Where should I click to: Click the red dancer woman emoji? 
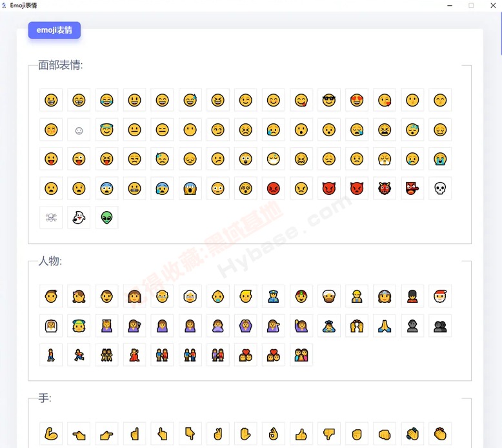pyautogui.click(x=134, y=355)
